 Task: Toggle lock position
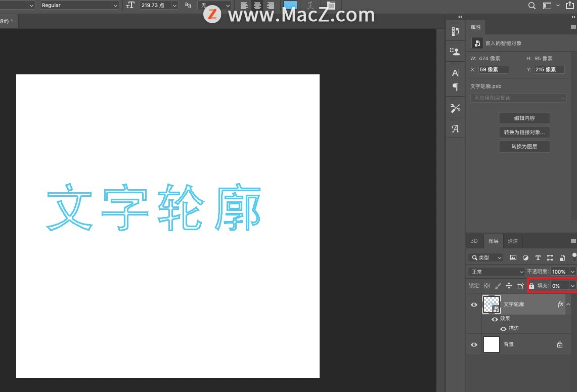(509, 286)
